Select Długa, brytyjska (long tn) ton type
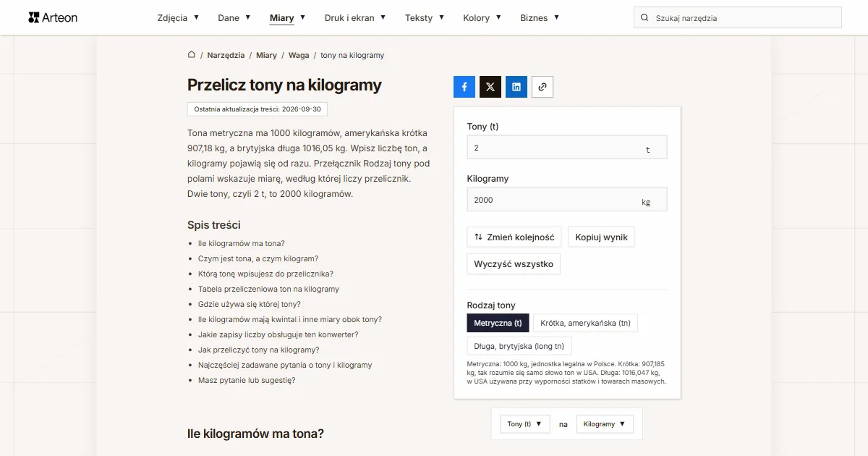Image resolution: width=868 pixels, height=456 pixels. (x=519, y=346)
